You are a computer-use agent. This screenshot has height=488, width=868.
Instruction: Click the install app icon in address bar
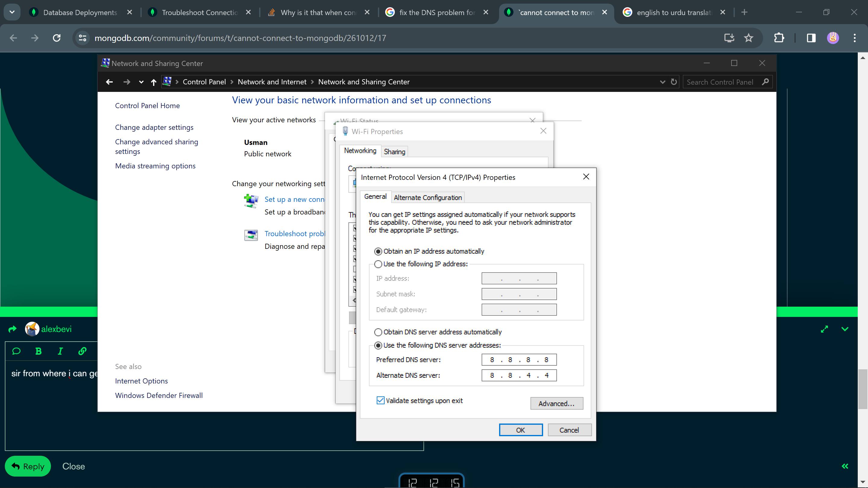(729, 38)
